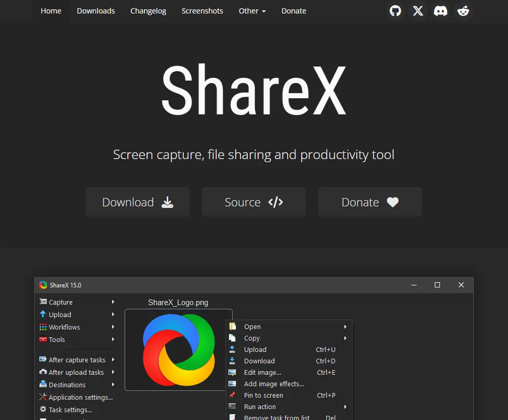Expand the Upload submenu arrow in sidebar
Viewport: 508px width, 420px height.
(113, 314)
